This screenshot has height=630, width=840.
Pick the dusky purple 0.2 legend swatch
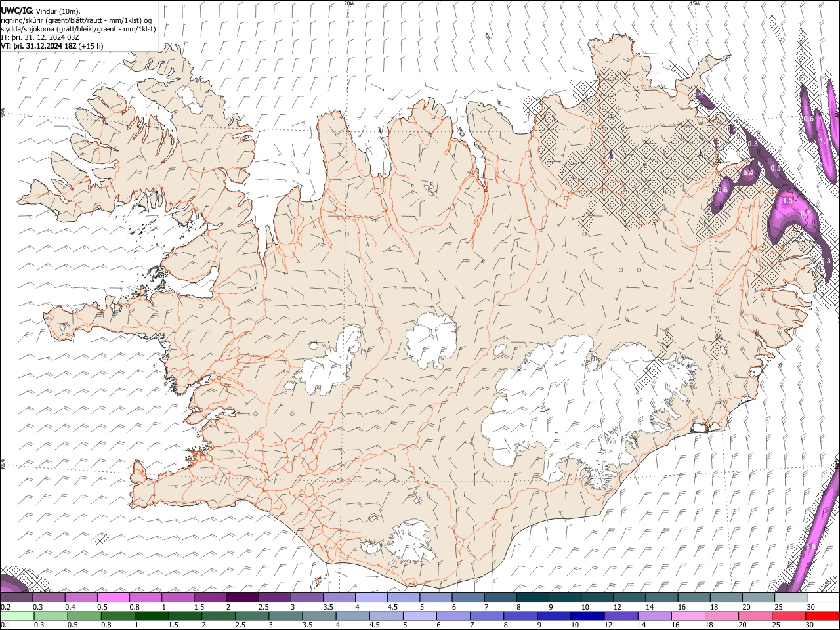tap(16, 597)
